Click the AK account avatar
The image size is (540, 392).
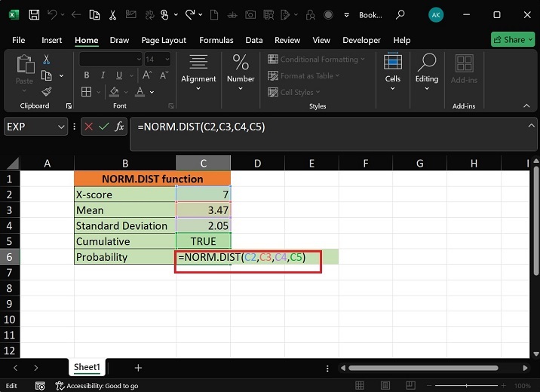tap(436, 15)
